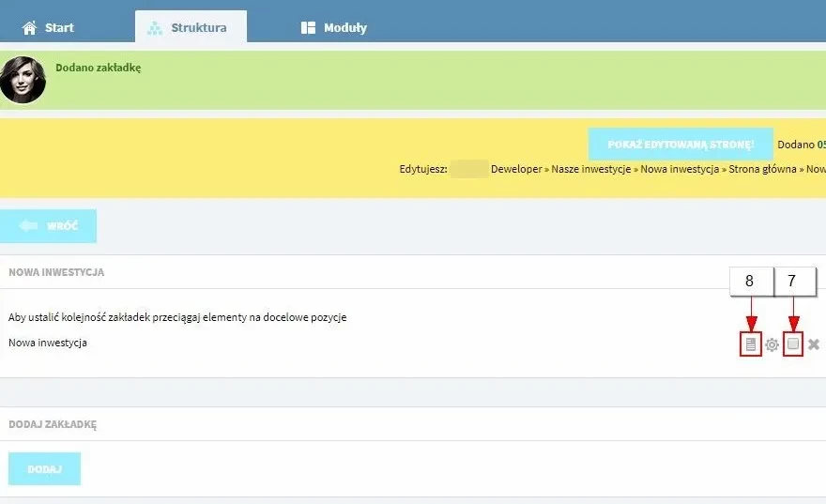Click the house icon beside Start
The width and height of the screenshot is (826, 504).
(x=29, y=27)
